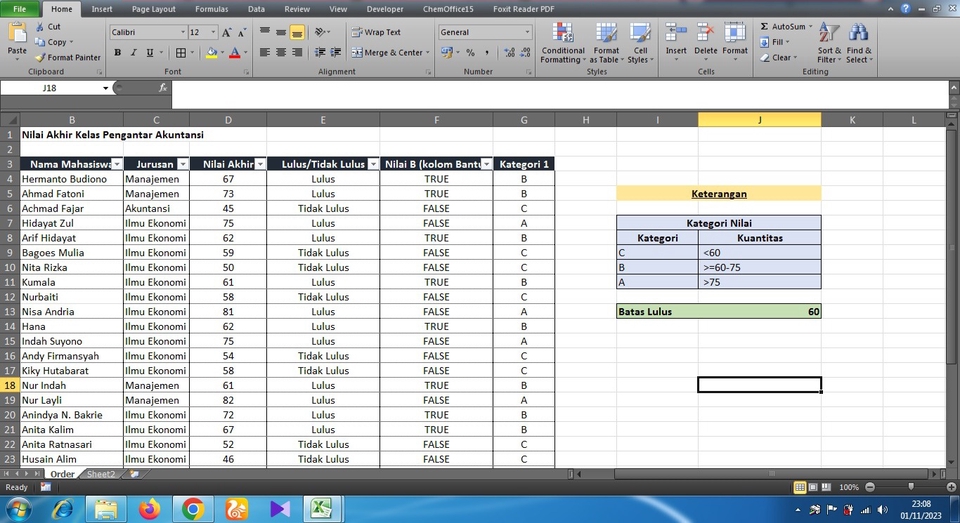960x523 pixels.
Task: Open Conditional Formatting
Action: 563,43
